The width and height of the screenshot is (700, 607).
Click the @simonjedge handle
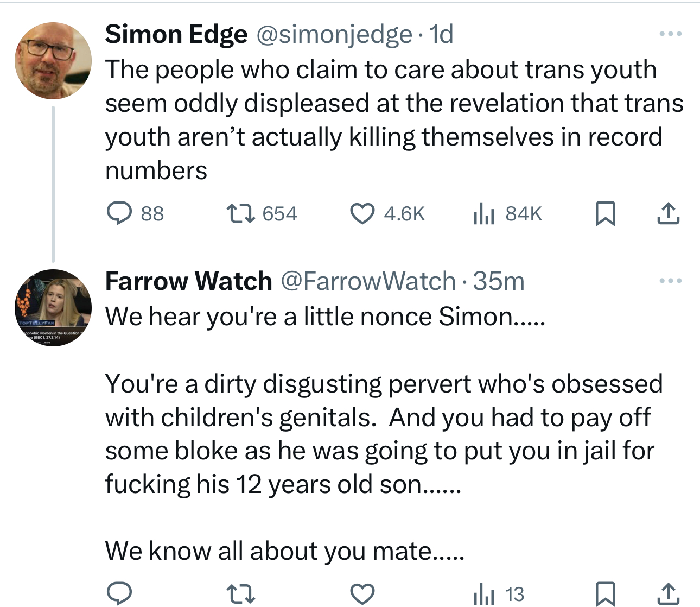pyautogui.click(x=333, y=35)
